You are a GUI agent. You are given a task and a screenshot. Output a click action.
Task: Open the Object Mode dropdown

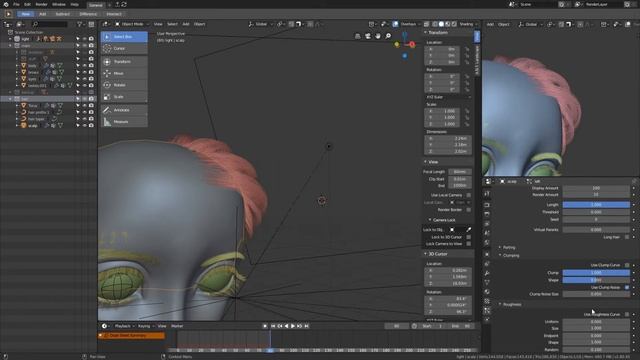coord(132,24)
